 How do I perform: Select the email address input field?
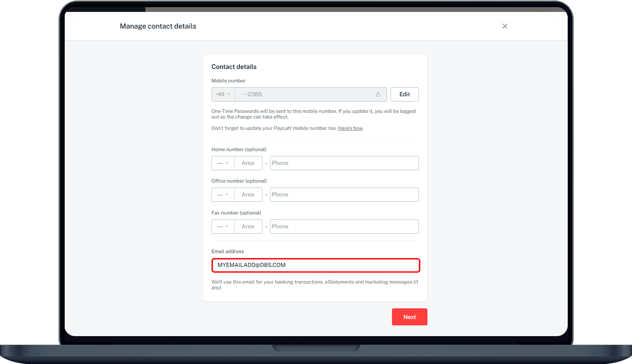[315, 265]
